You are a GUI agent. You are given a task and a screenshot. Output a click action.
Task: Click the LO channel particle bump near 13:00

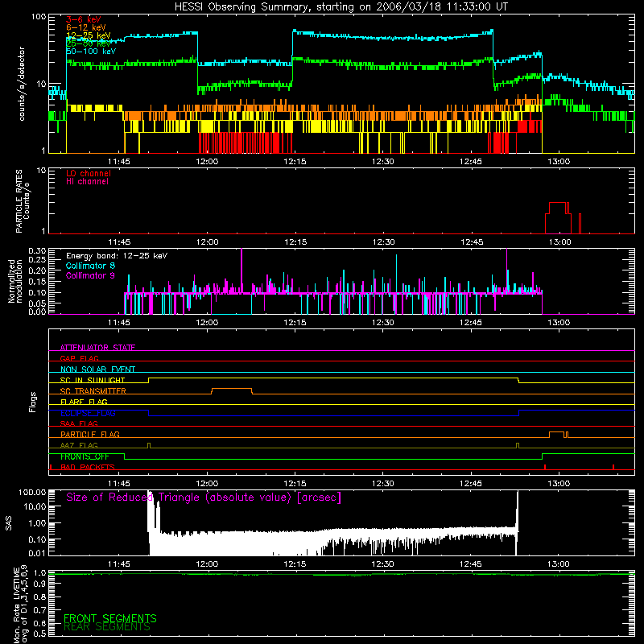tap(558, 217)
